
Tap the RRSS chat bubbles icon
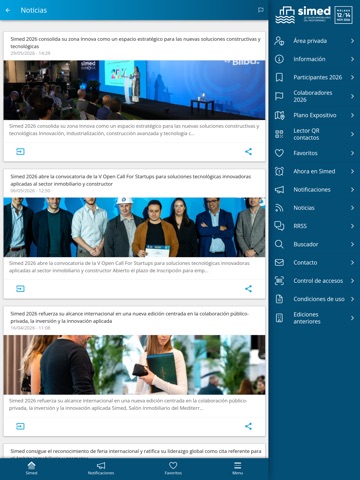tap(279, 226)
